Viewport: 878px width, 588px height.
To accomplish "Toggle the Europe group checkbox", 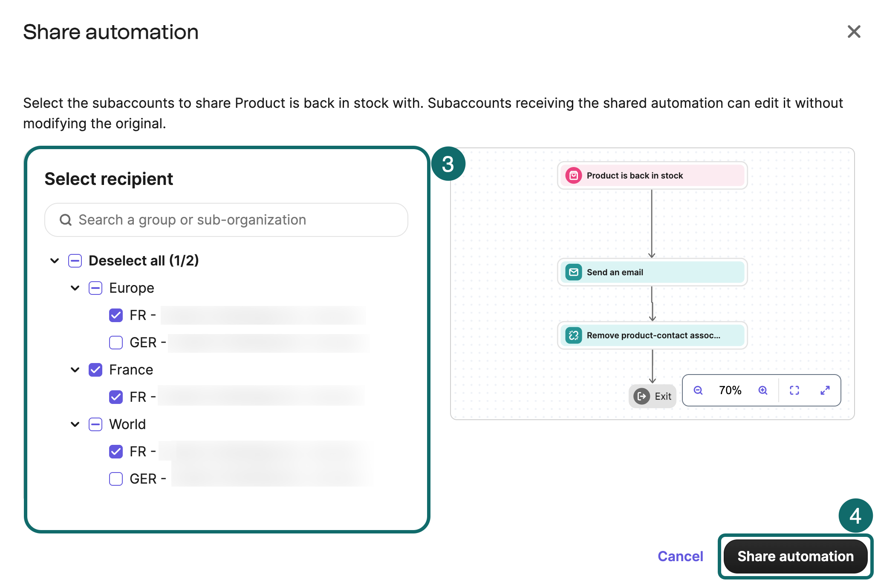I will [95, 288].
